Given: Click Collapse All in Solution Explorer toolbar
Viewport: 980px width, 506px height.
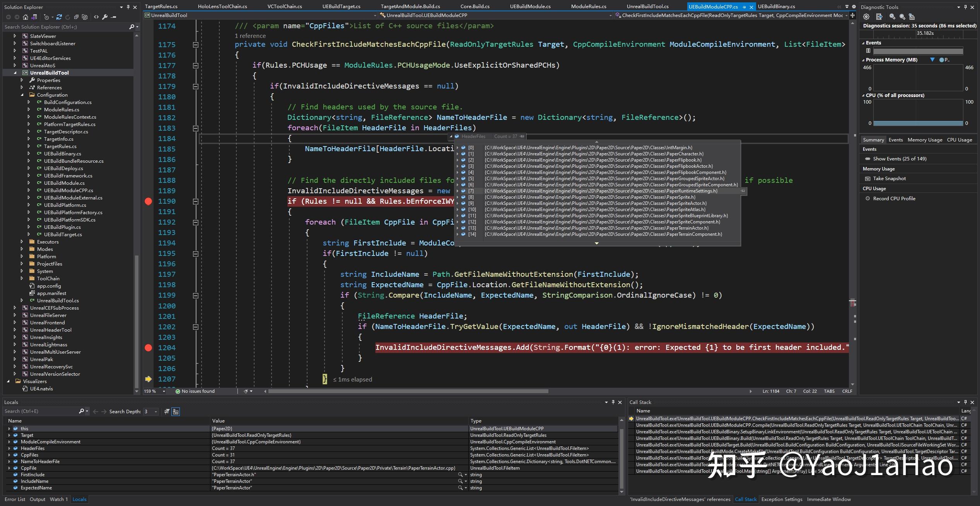Looking at the screenshot, I should (x=76, y=17).
